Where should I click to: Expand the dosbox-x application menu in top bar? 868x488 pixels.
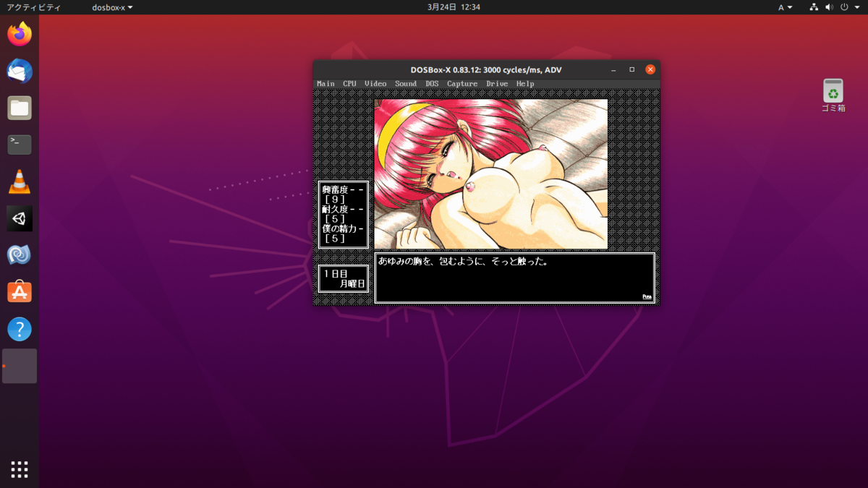(x=112, y=7)
